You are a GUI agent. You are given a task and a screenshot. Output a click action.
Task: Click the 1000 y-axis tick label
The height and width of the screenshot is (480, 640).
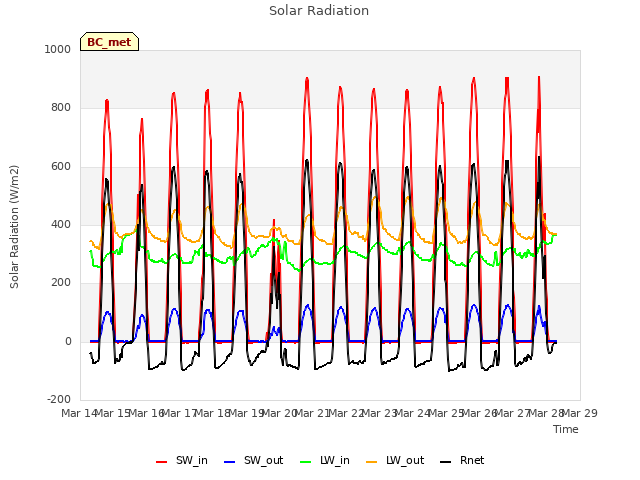pos(58,49)
